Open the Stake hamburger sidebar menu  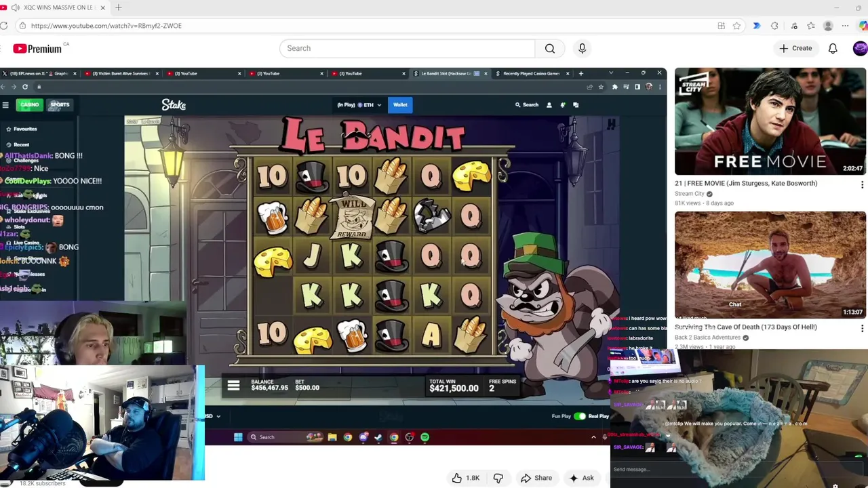coord(5,104)
